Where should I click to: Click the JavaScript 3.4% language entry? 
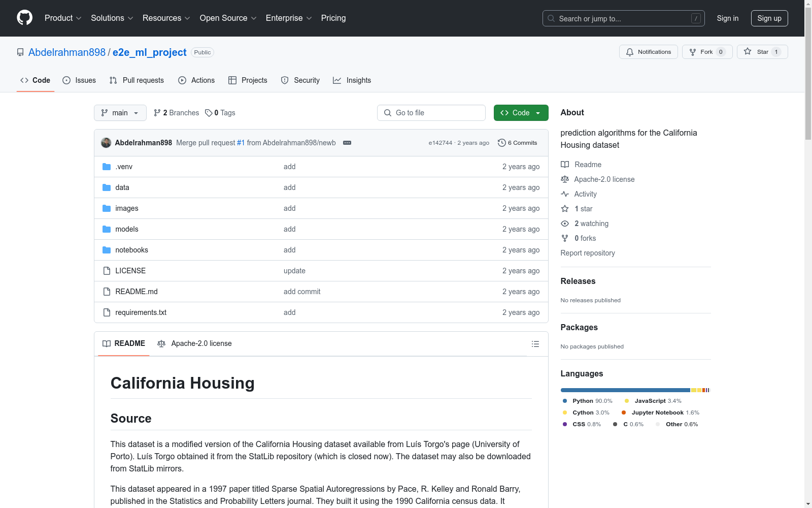(653, 401)
